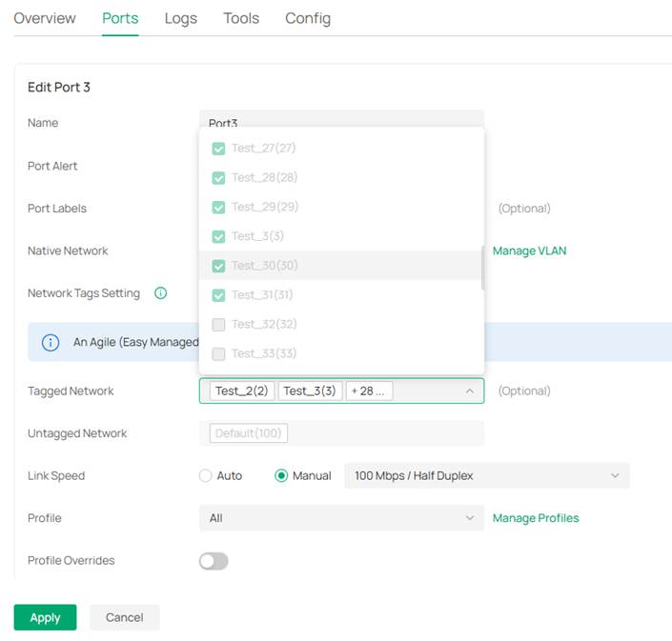Screen dimensions: 672x641
Task: Check the Test_32(32) checkbox
Action: pos(218,325)
